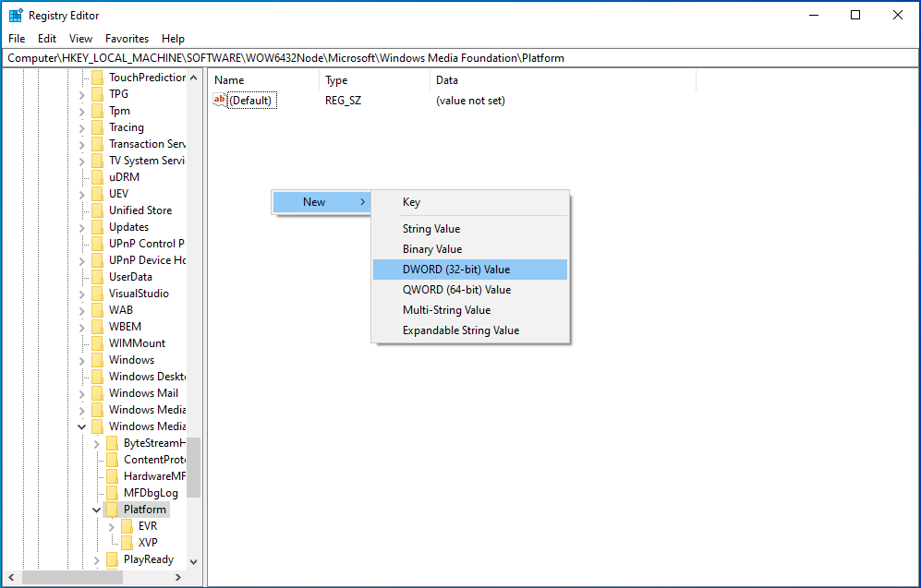Click the New context menu entry
This screenshot has width=921, height=588.
[321, 202]
